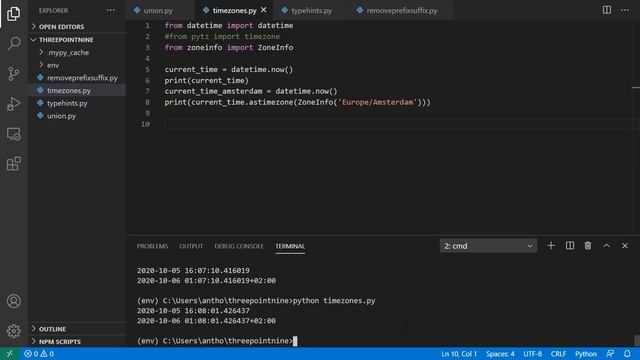The width and height of the screenshot is (640, 360).
Task: Change language mode via Python
Action: [x=586, y=353]
